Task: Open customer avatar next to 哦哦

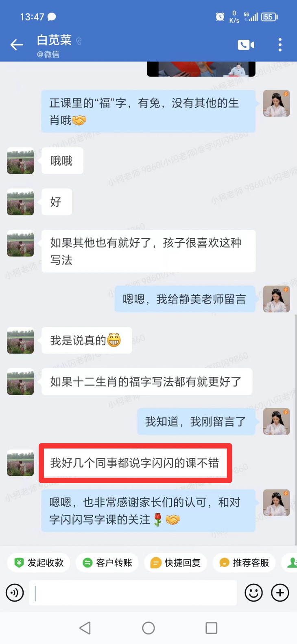Action: coord(20,161)
